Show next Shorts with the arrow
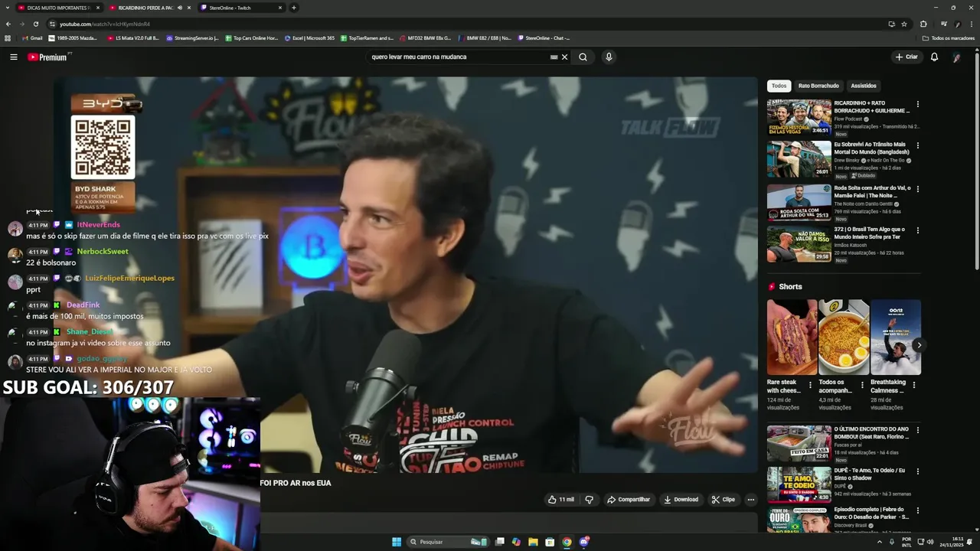Viewport: 980px width, 551px height. click(x=919, y=345)
